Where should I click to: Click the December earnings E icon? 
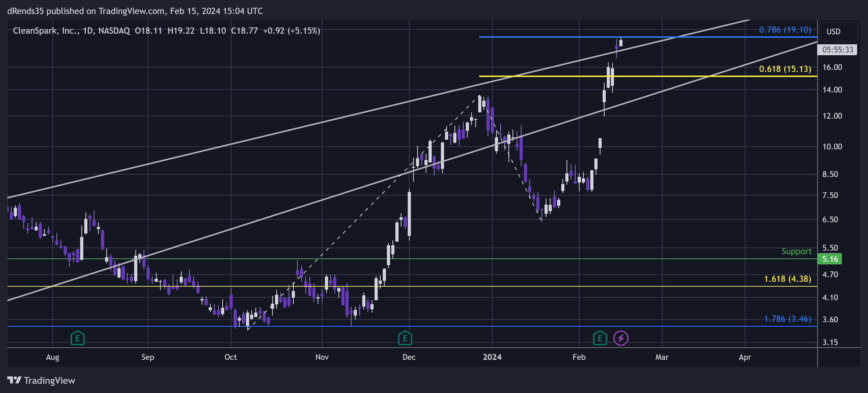(x=405, y=338)
